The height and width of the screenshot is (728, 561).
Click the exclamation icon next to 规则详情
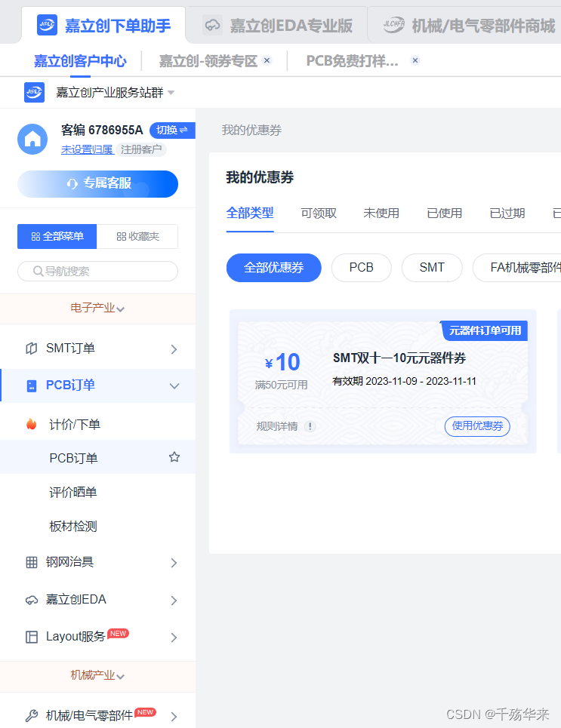pyautogui.click(x=310, y=426)
